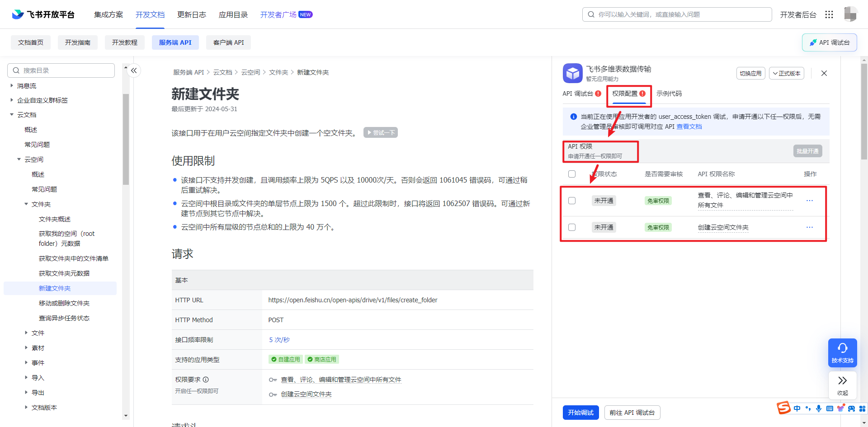Open the 查看文档 link
868x427 pixels.
(689, 127)
